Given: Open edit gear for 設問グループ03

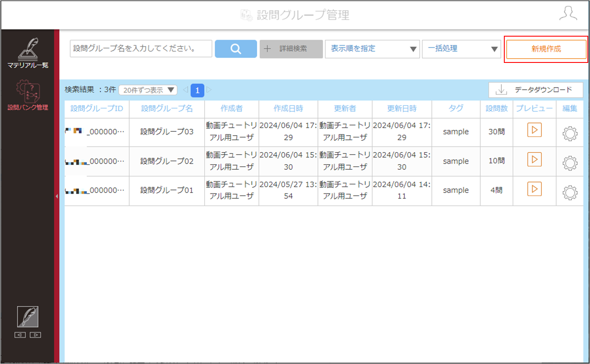Looking at the screenshot, I should coord(570,133).
